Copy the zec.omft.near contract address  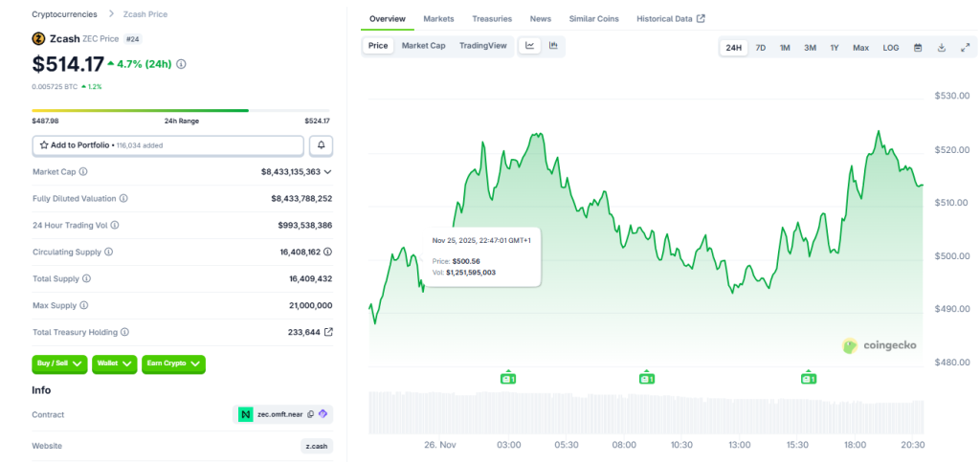310,414
